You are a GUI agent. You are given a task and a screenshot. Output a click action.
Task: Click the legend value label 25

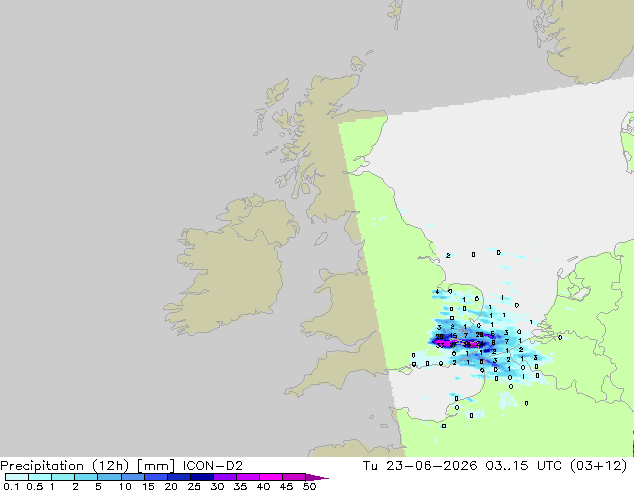click(194, 486)
